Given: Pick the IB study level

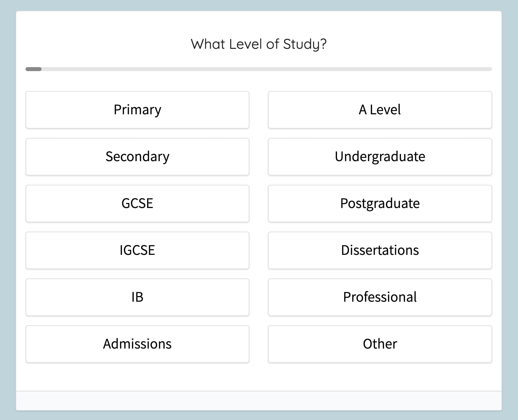Looking at the screenshot, I should click(137, 297).
